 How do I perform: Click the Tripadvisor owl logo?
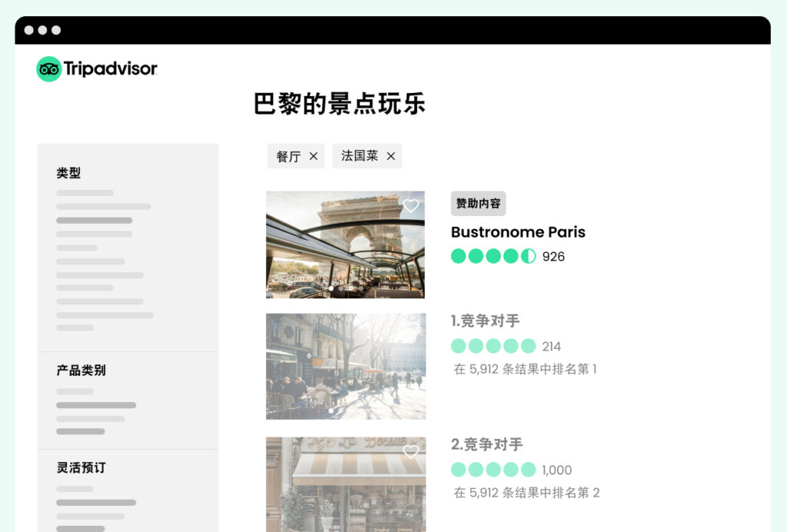click(48, 68)
